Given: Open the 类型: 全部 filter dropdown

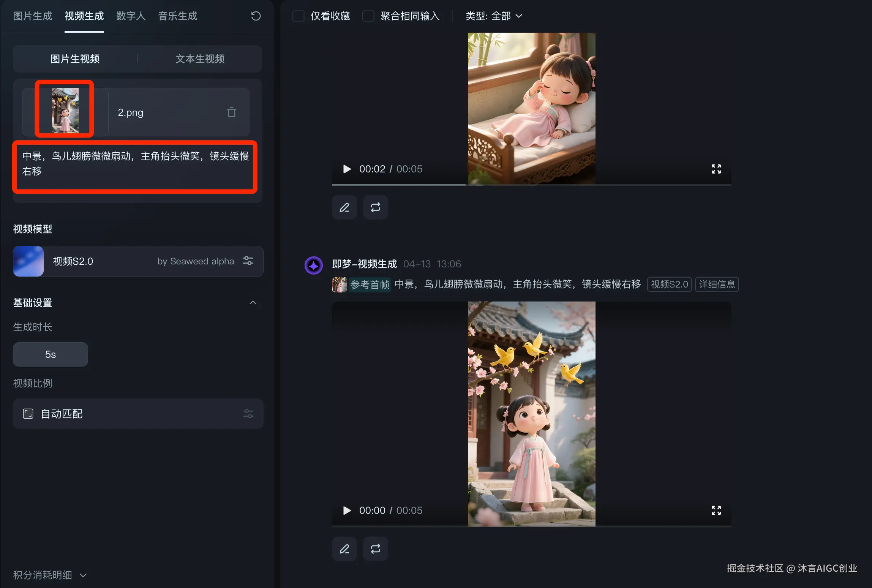Looking at the screenshot, I should point(494,16).
